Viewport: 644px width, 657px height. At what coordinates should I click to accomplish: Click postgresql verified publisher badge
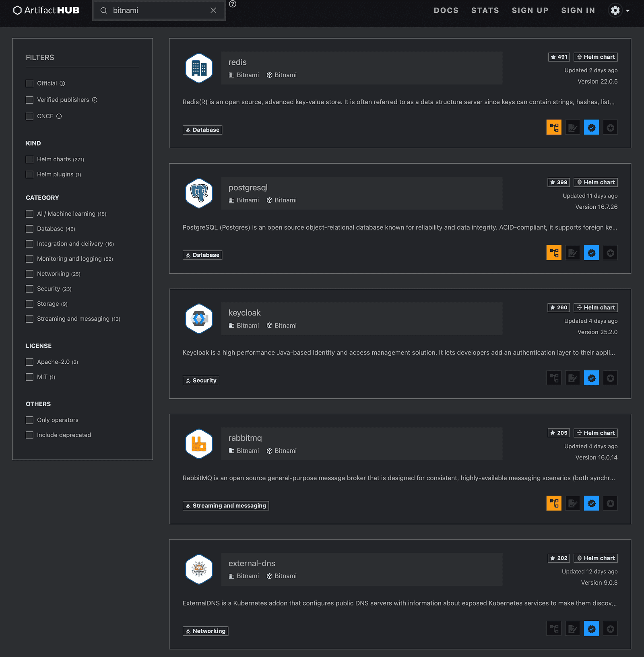tap(591, 253)
